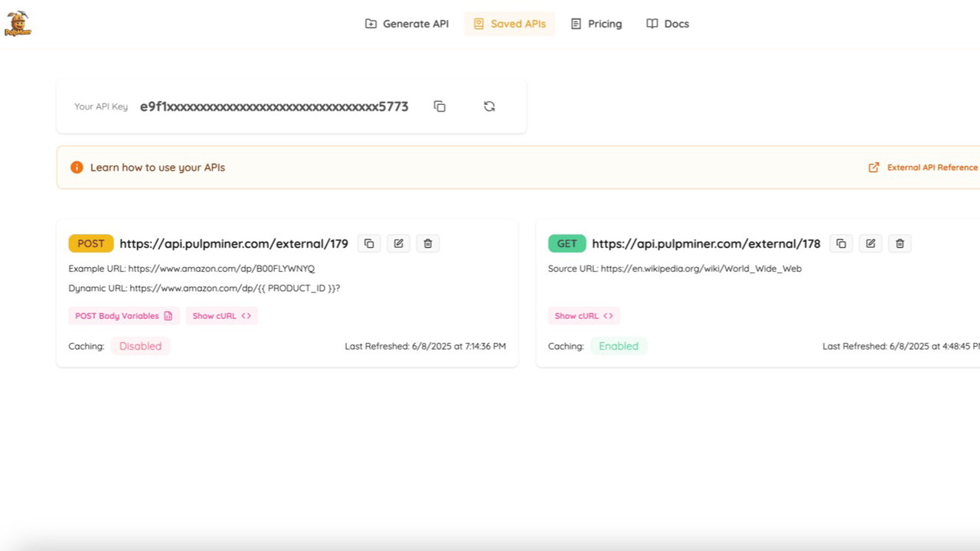Switch to the Saved APIs tab
Viewport: 980px width, 551px height.
[x=509, y=24]
